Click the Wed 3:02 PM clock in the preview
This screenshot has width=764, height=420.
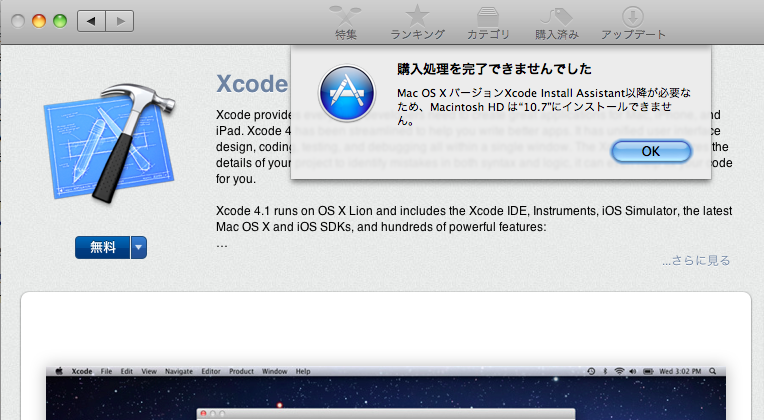pos(680,371)
